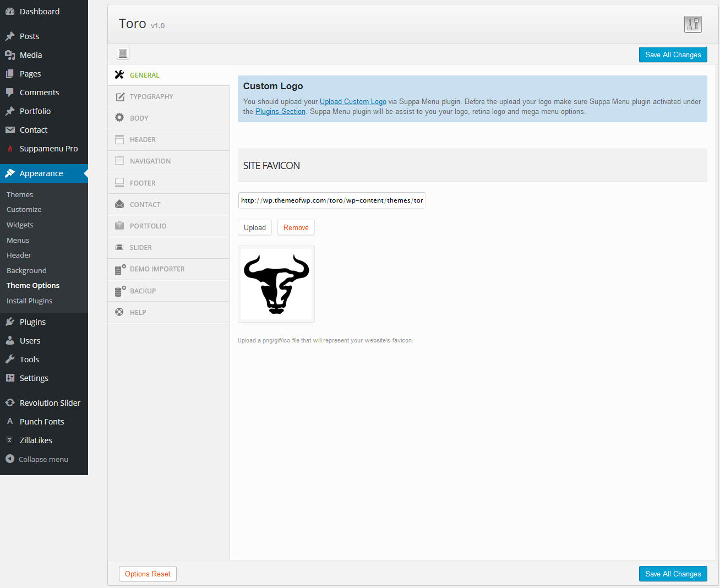The image size is (720, 588).
Task: Click the Comments speech bubble icon
Action: (10, 92)
